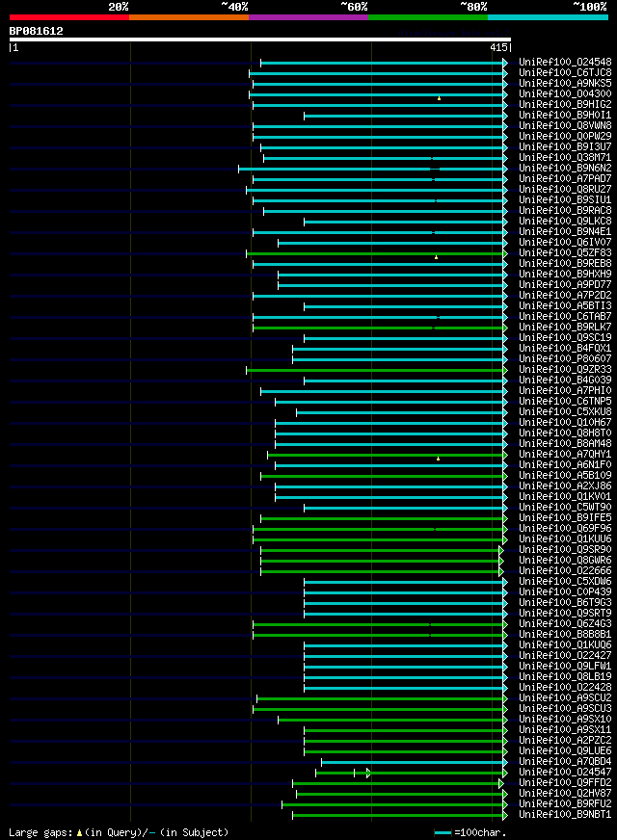This screenshot has height=840, width=617.
Task: Click the UniRef100_A9SX11 label
Action: coord(565,729)
